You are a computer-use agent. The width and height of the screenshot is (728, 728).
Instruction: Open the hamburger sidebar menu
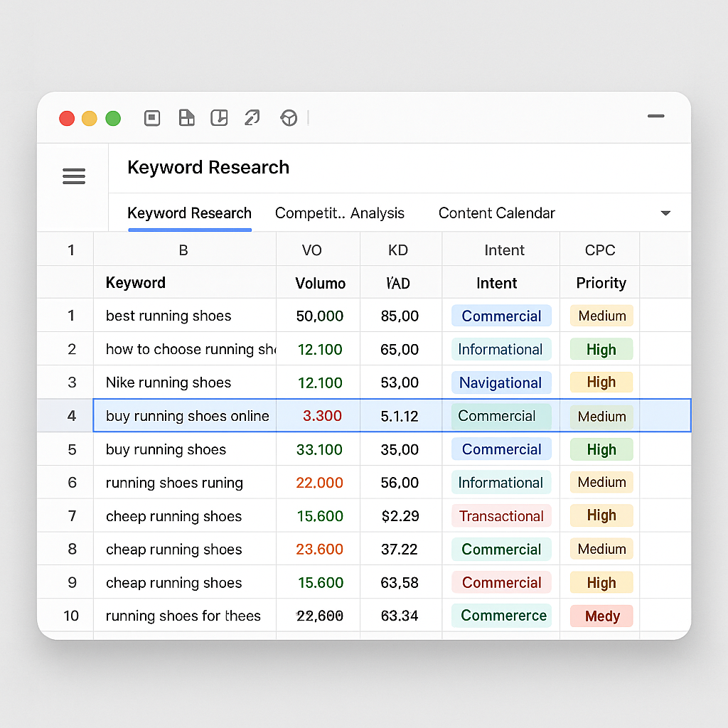pos(74,176)
